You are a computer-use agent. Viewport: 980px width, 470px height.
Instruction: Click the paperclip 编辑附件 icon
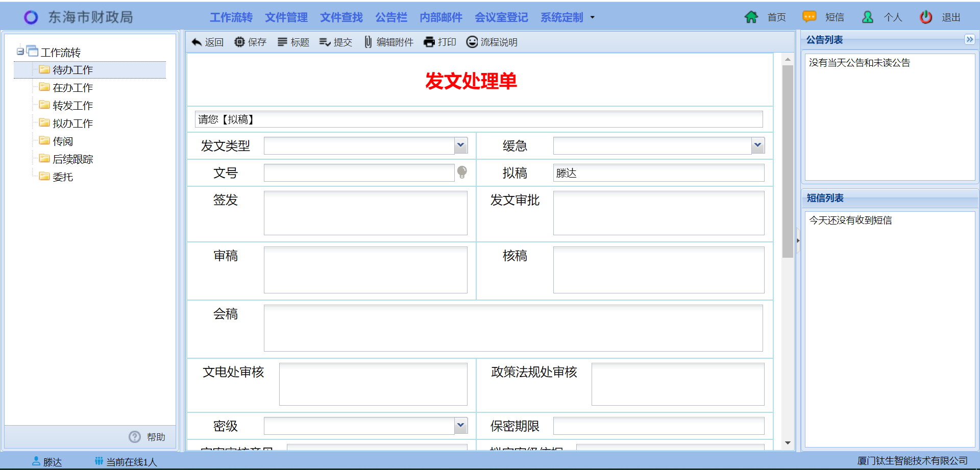pos(368,42)
